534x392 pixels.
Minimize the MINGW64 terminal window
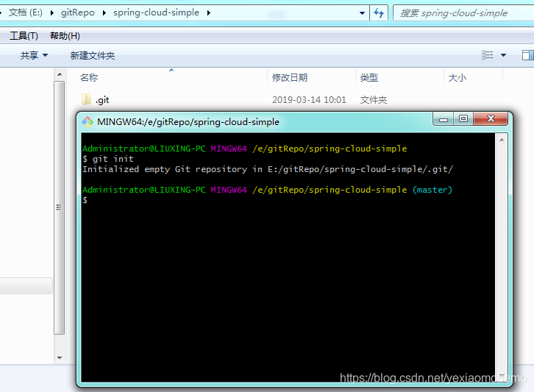(x=443, y=119)
